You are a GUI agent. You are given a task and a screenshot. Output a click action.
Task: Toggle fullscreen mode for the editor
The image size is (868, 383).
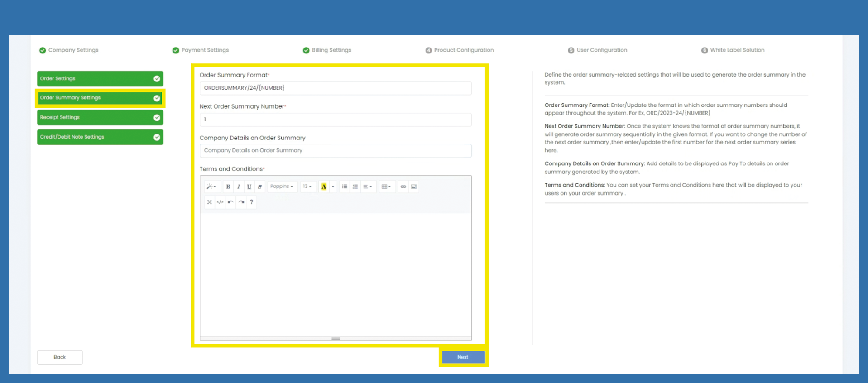[210, 202]
